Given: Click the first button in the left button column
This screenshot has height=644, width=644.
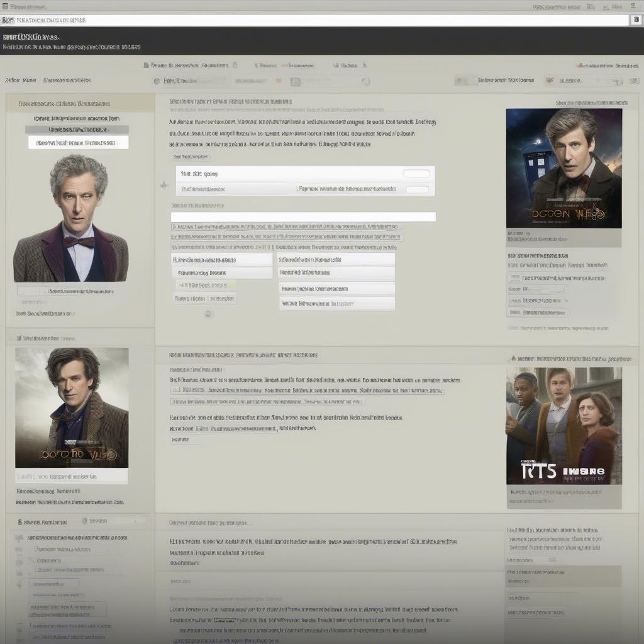Looking at the screenshot, I should pyautogui.click(x=221, y=259).
